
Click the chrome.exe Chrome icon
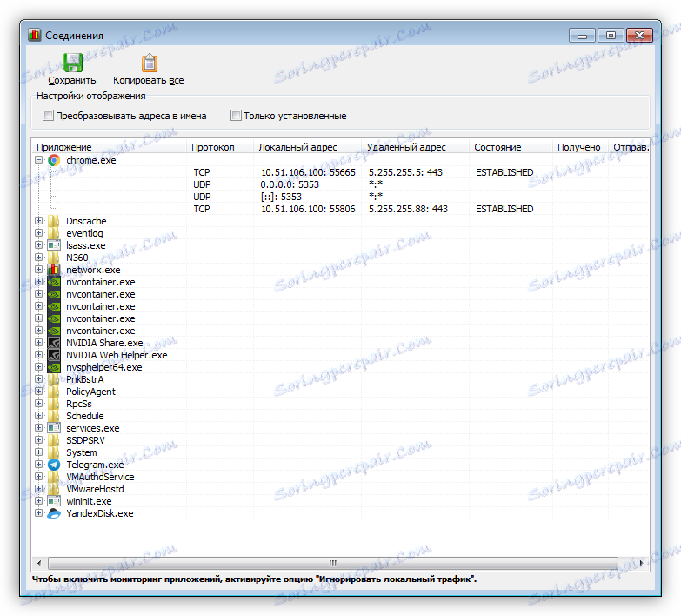(54, 160)
